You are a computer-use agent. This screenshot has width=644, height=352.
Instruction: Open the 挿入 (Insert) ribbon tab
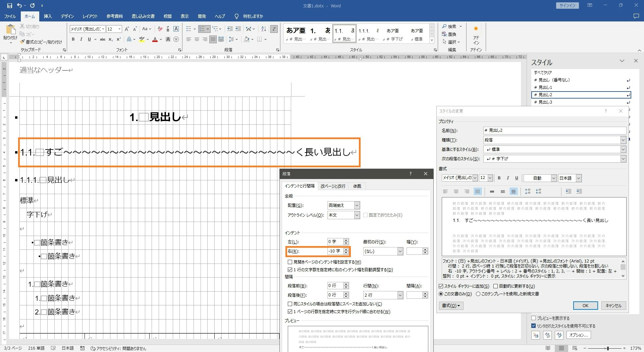pos(48,16)
